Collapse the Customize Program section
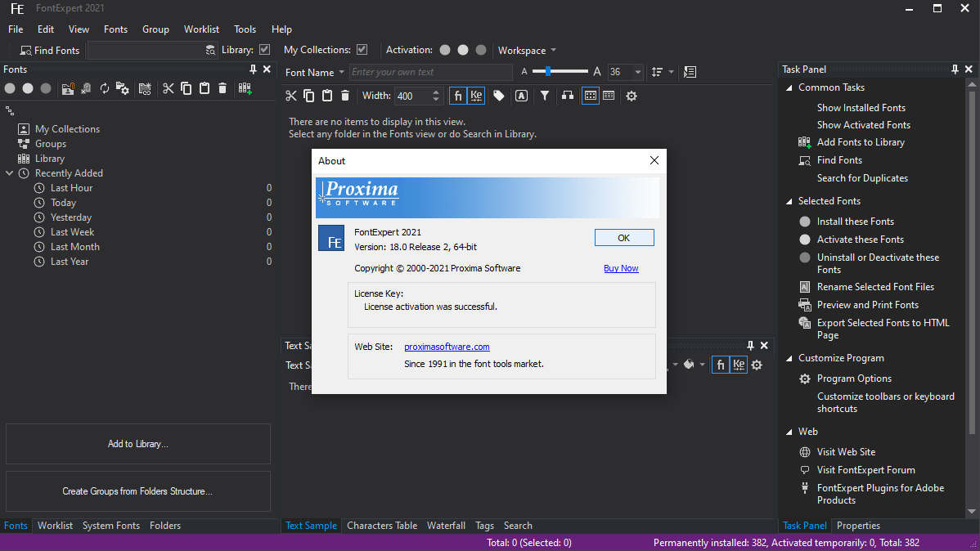 click(x=789, y=358)
